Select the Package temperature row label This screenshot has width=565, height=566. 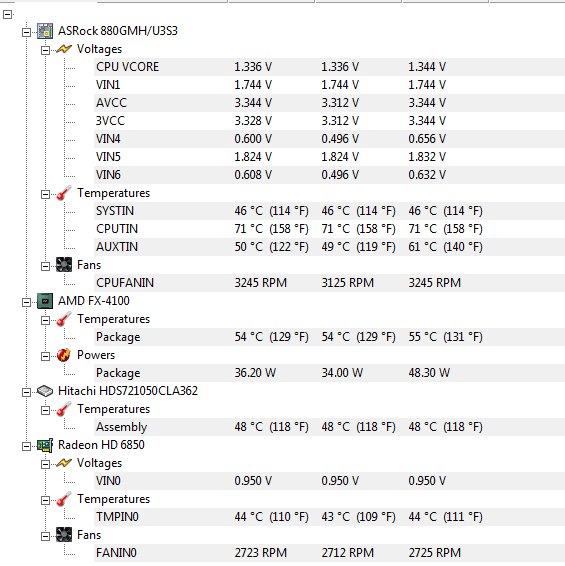[x=118, y=337]
